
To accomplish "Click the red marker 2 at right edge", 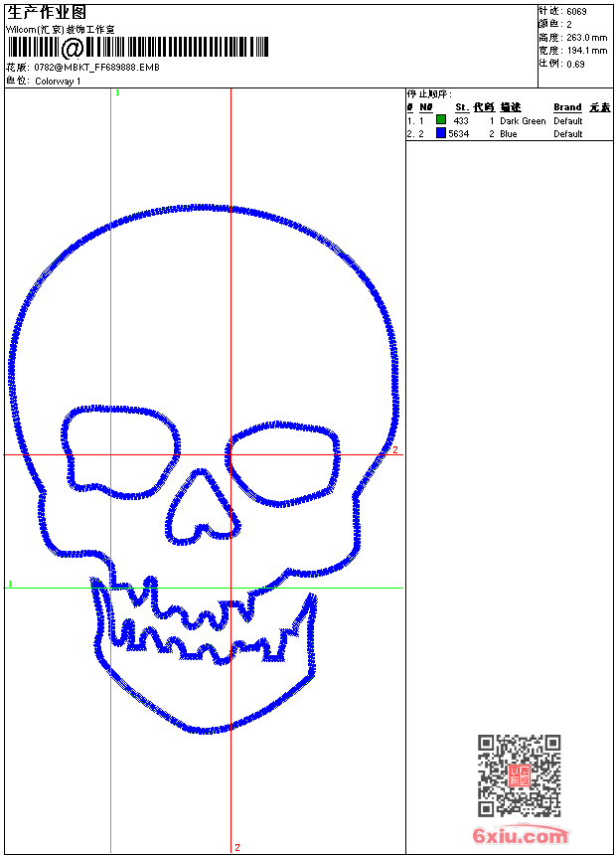I will (394, 450).
